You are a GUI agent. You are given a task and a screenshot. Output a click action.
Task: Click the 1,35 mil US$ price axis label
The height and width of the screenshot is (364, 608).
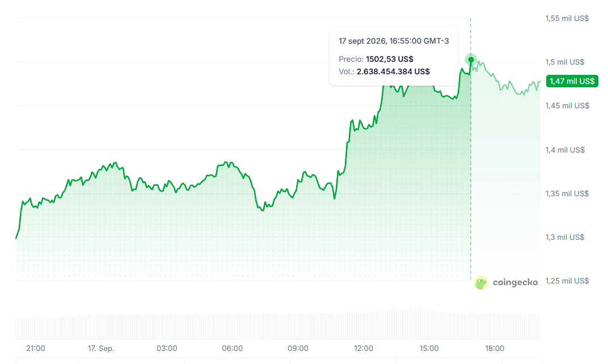(x=567, y=193)
